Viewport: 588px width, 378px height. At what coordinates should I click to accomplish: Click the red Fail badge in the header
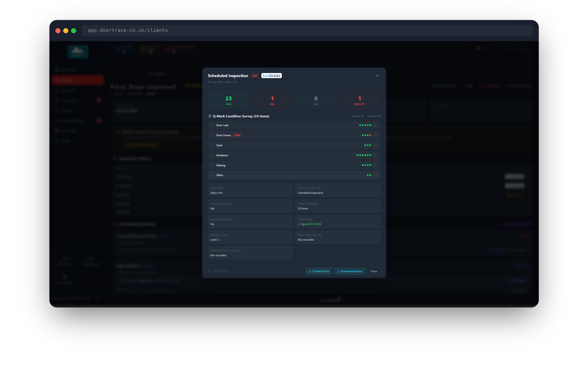pos(255,76)
